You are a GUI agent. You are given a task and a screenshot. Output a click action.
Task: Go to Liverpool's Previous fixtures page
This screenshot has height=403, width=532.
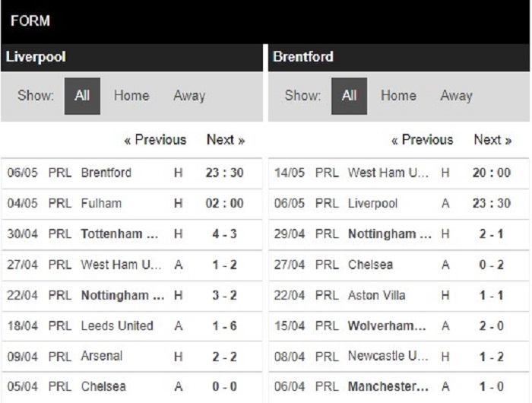(x=155, y=140)
